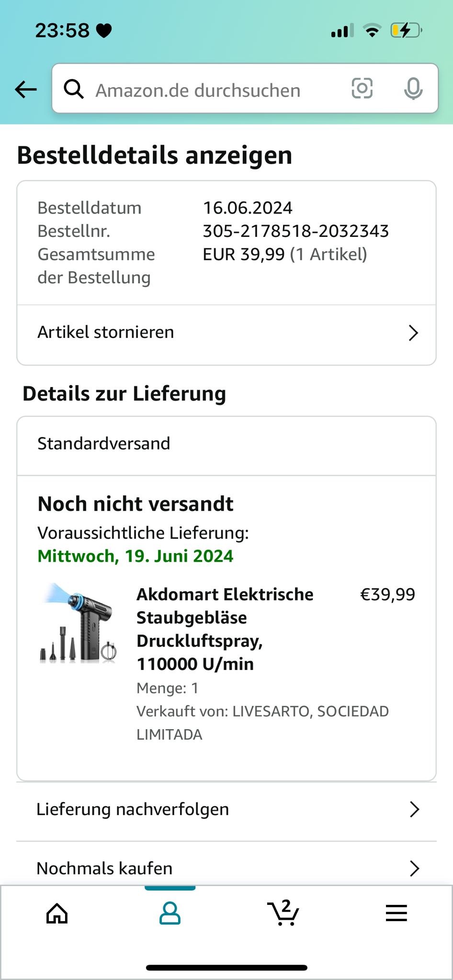This screenshot has width=453, height=980.
Task: Tap the battery charging status icon
Action: tap(406, 31)
